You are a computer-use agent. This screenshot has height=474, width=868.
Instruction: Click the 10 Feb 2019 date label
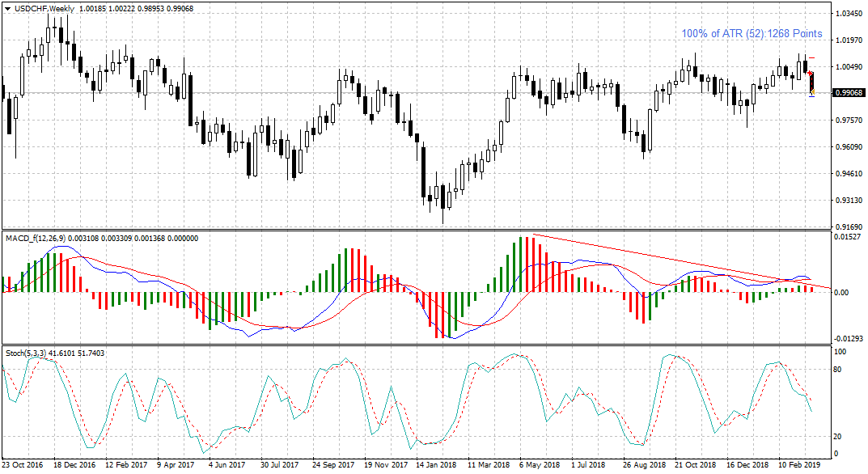coord(799,464)
